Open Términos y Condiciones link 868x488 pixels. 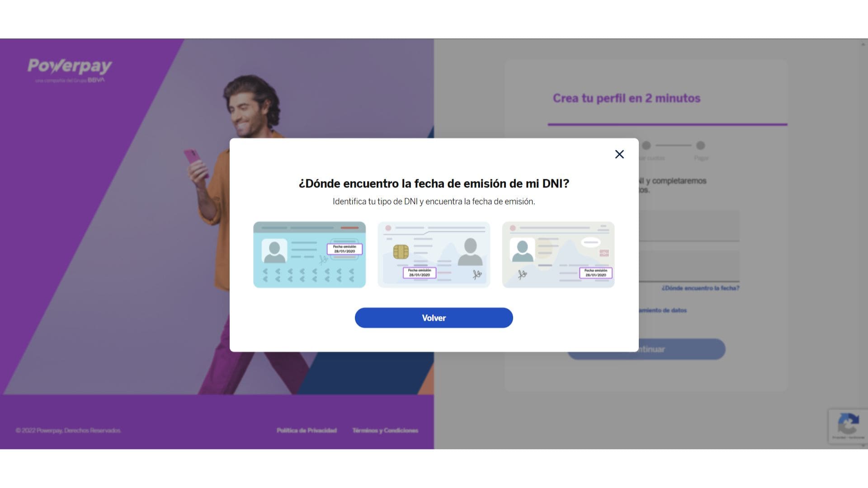[385, 430]
